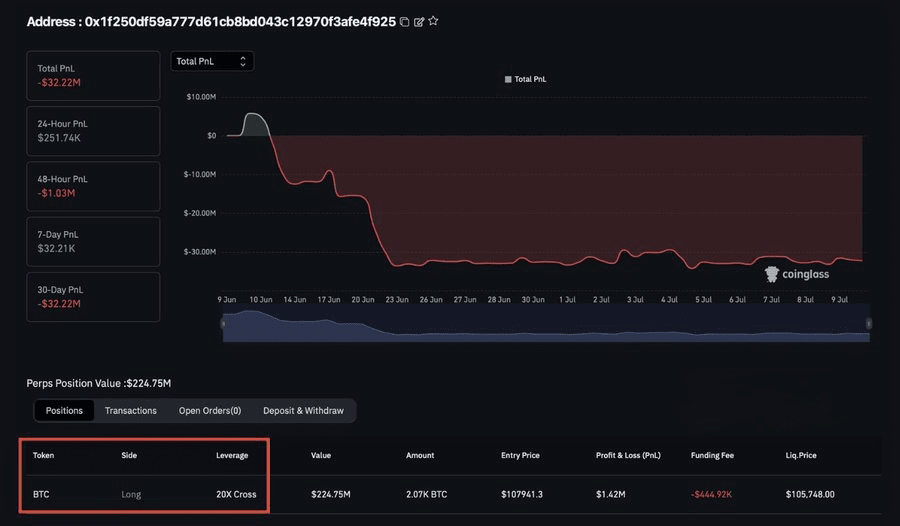Click the right range slider handle
The image size is (900, 526).
click(869, 324)
